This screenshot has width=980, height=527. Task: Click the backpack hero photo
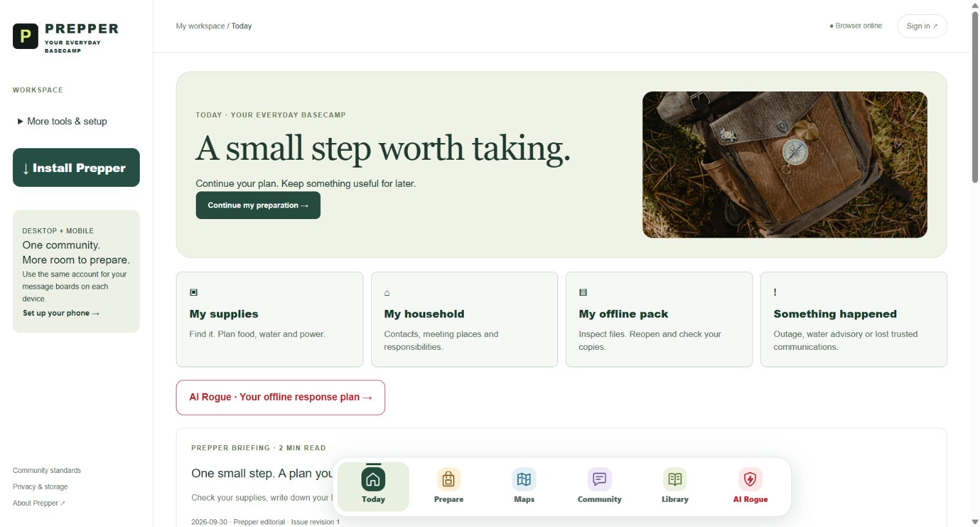pyautogui.click(x=785, y=165)
